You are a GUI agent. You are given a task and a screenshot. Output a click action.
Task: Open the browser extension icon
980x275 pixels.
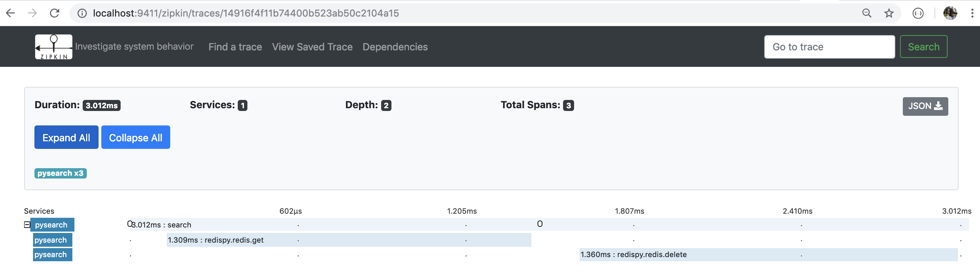click(918, 13)
